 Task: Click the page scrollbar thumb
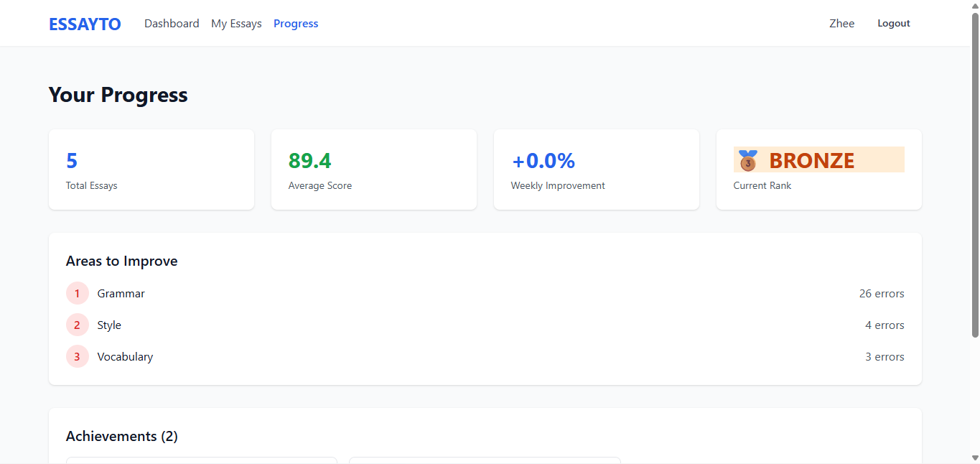[x=975, y=175]
